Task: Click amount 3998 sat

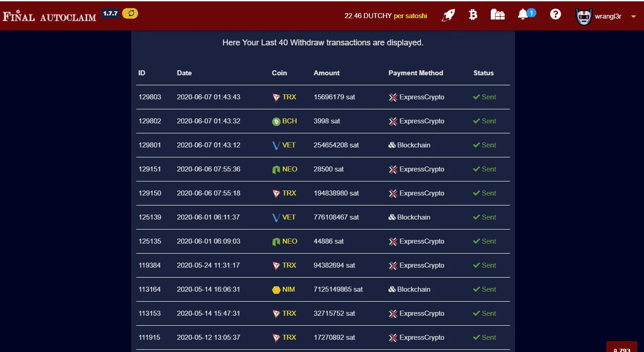Action: [x=327, y=121]
